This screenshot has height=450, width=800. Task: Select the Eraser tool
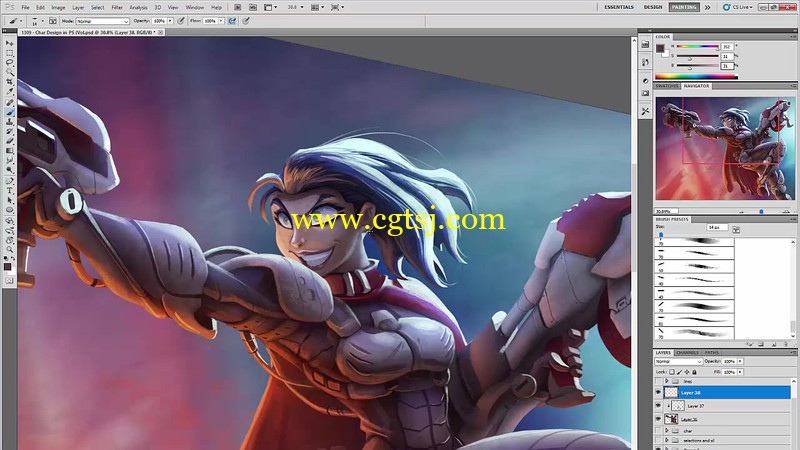tap(9, 141)
